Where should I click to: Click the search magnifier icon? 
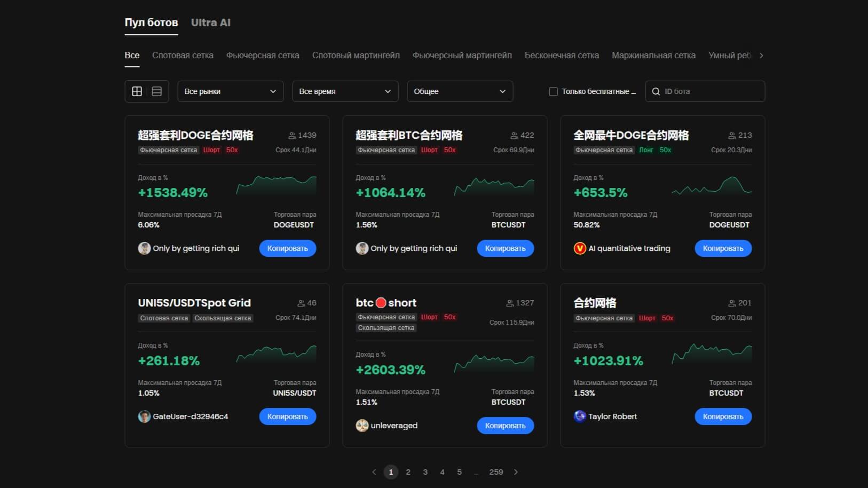tap(656, 91)
